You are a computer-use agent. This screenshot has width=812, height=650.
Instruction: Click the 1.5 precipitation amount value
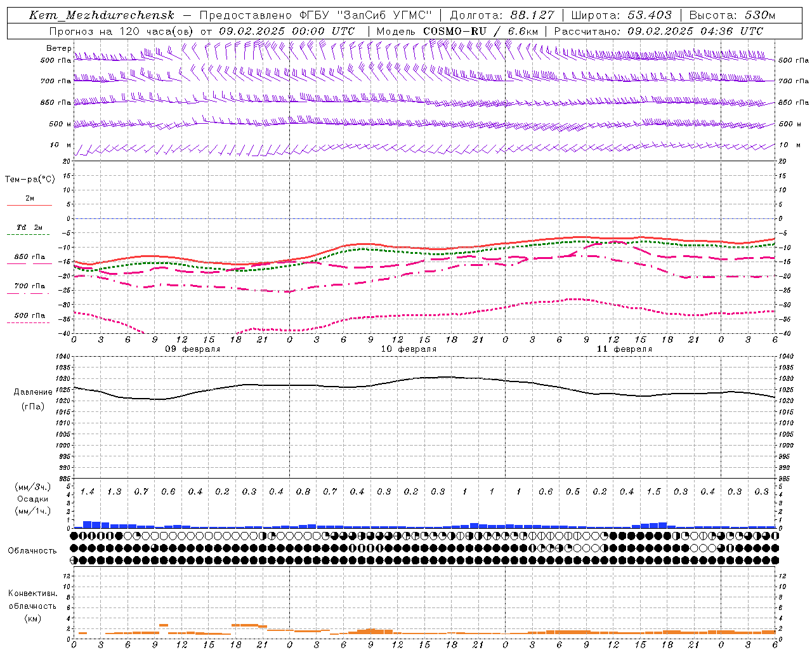coord(653,492)
